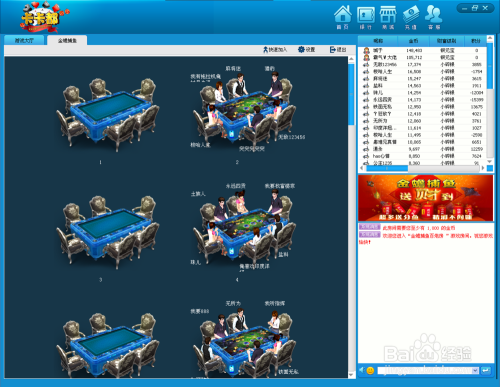Click the blue send message button
Viewport: 500px width, 387px height.
click(x=486, y=370)
